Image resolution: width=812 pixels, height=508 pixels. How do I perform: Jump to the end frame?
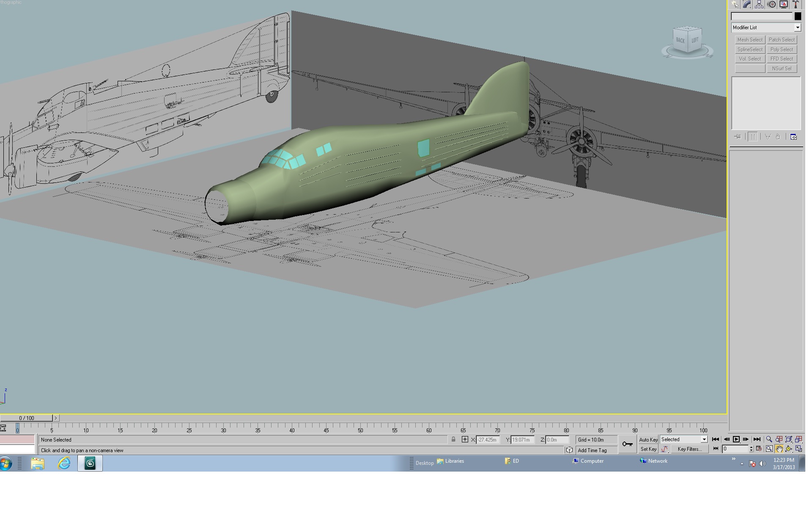757,439
